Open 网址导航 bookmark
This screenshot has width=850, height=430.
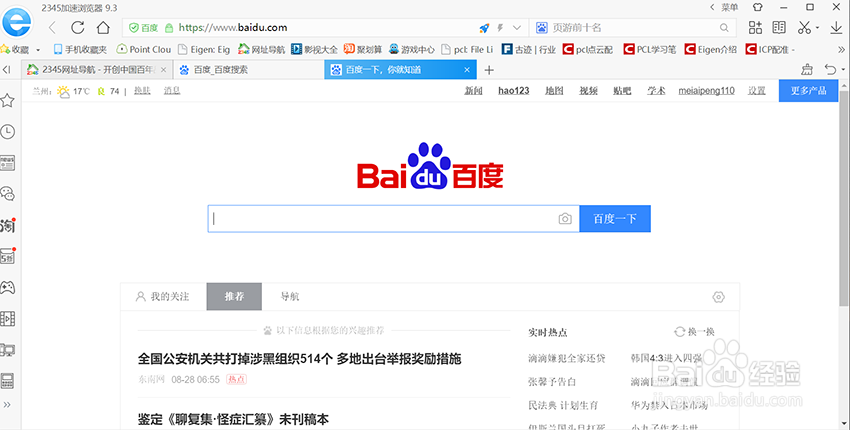[262, 49]
